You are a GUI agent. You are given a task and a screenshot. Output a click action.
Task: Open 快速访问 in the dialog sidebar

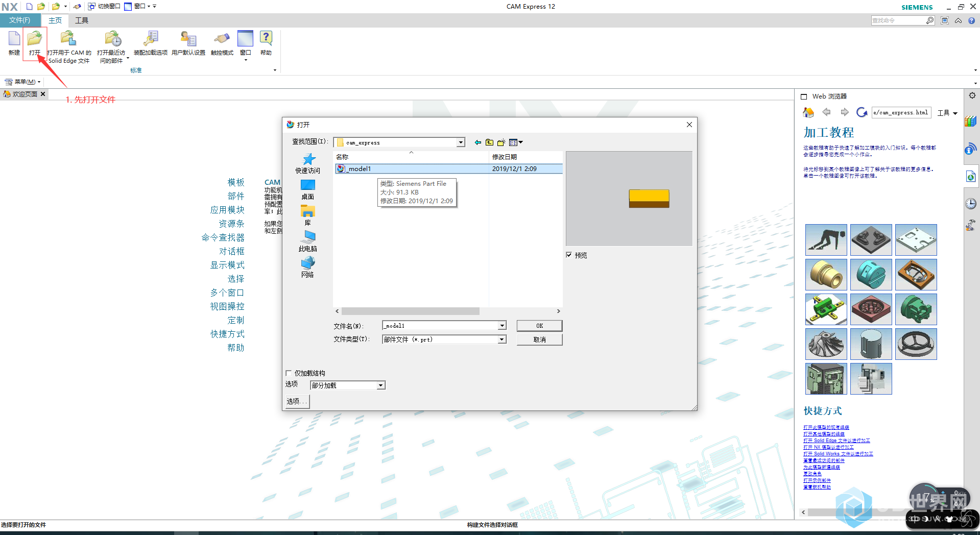click(x=308, y=164)
